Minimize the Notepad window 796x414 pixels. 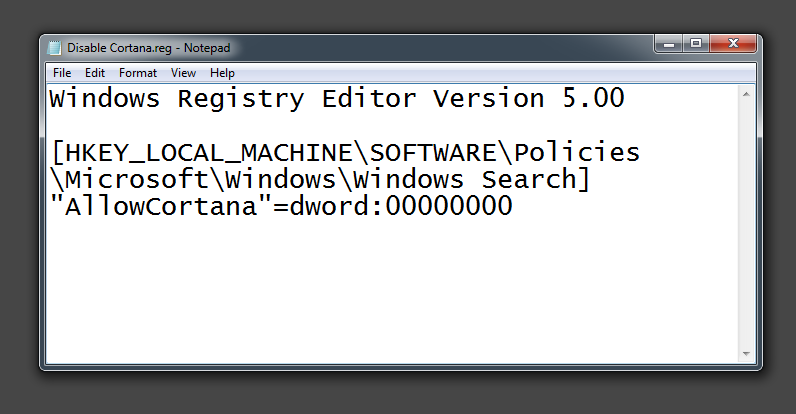point(669,43)
